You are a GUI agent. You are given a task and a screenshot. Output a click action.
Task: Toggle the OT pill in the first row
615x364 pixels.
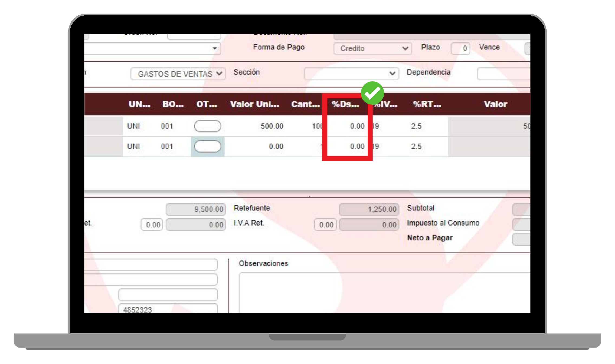coord(208,126)
